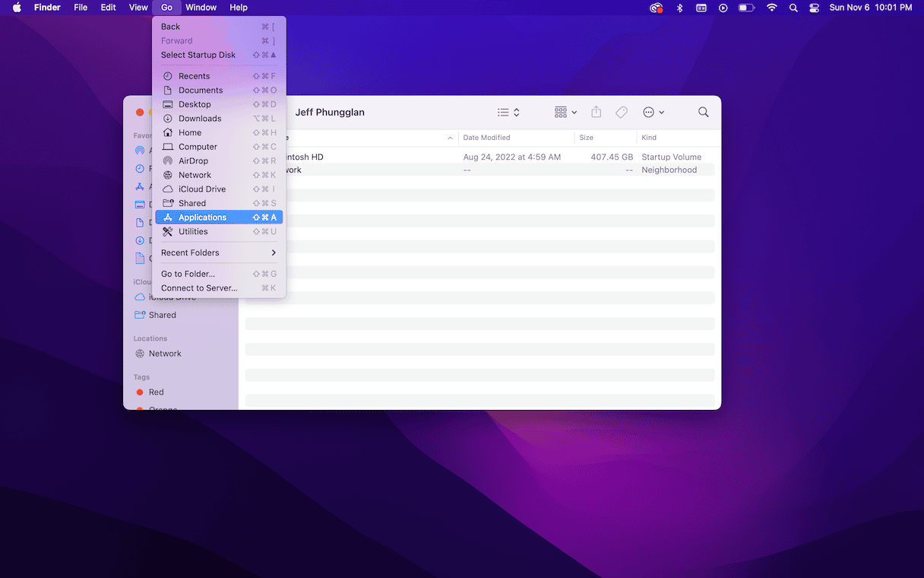Screen dimensions: 924x578
Task: Open Spotlight search in menu bar
Action: point(793,8)
